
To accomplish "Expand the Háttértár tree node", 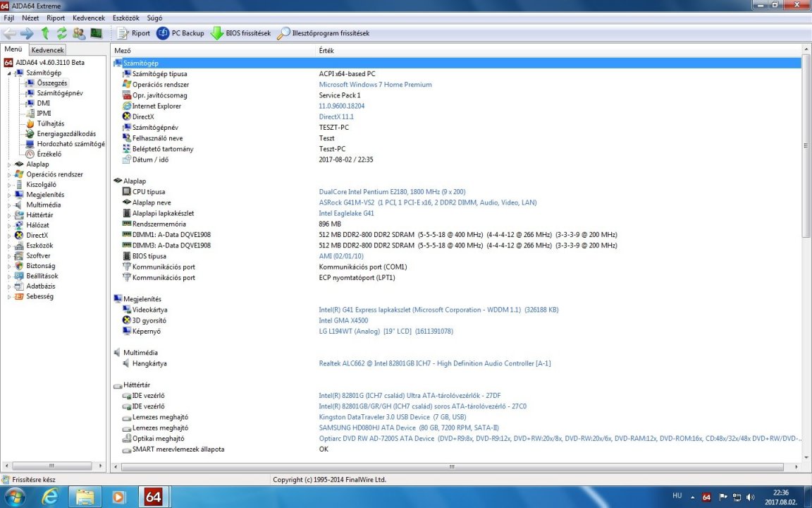I will [9, 215].
